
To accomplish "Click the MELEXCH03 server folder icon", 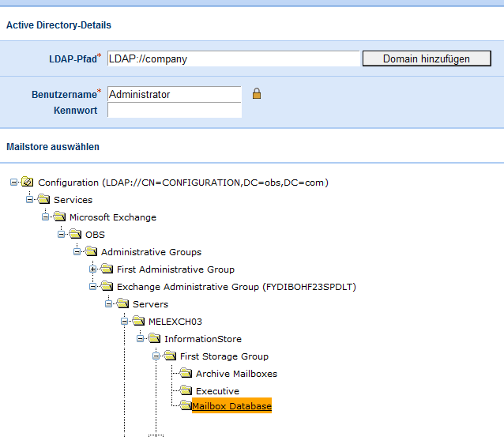I will (138, 322).
